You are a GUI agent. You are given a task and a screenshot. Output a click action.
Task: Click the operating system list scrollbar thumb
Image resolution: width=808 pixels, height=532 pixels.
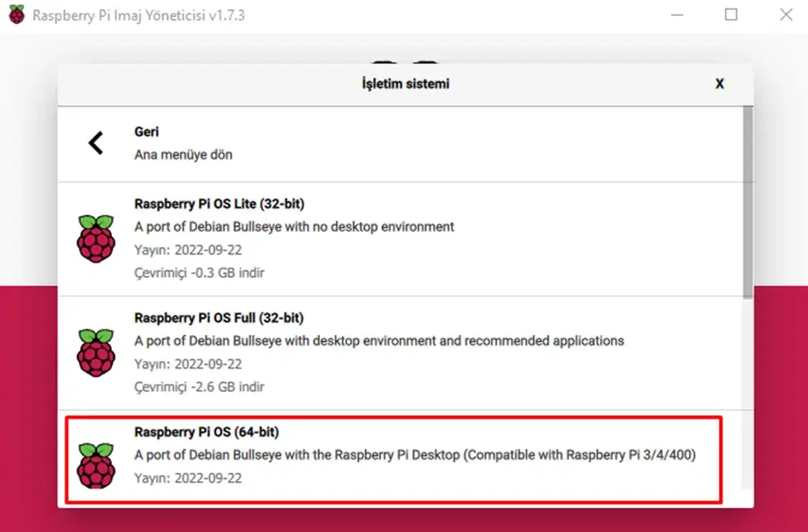tap(748, 202)
